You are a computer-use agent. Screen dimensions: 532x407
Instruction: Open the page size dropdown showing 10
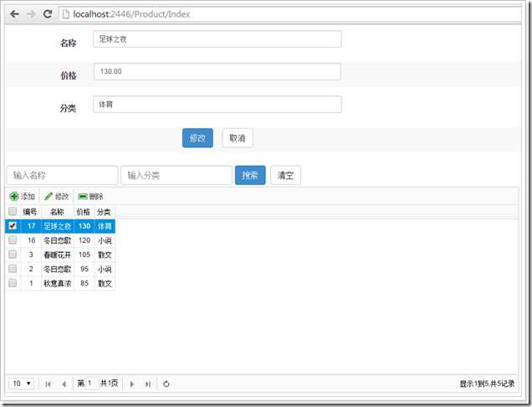click(21, 384)
